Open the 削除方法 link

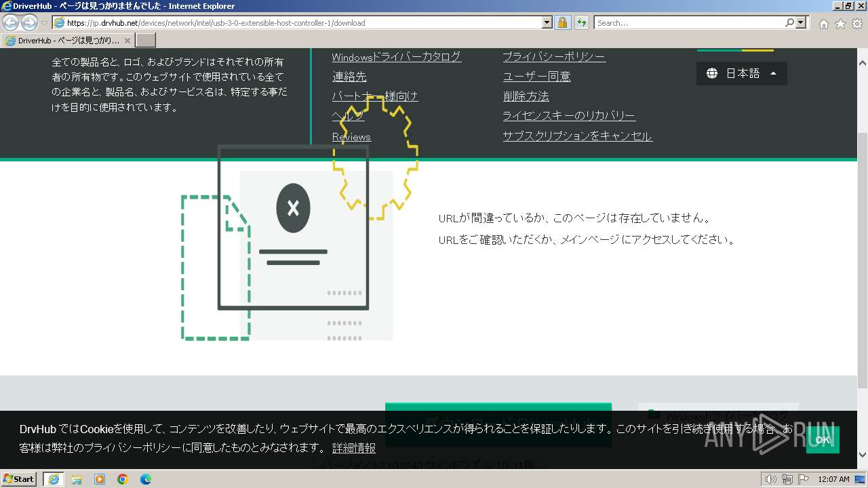[x=526, y=96]
